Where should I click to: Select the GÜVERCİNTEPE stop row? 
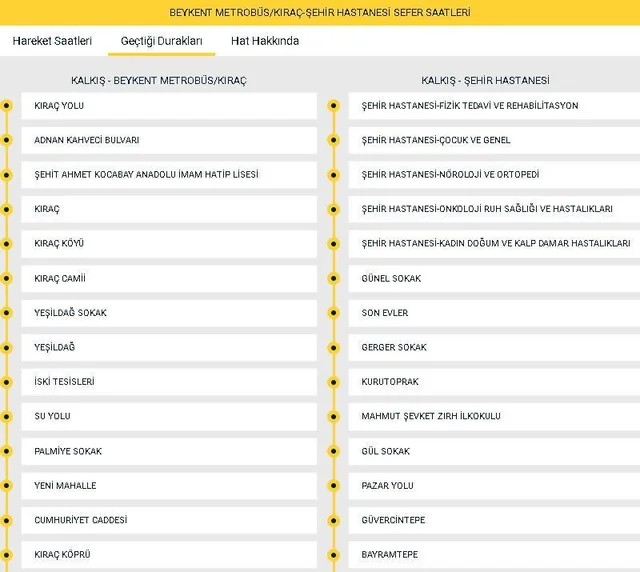[494, 520]
